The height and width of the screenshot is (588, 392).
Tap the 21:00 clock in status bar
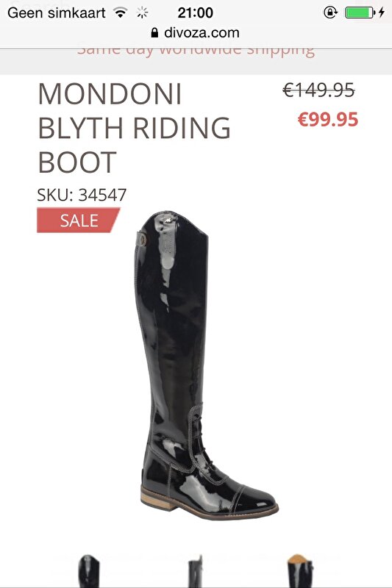pos(195,12)
